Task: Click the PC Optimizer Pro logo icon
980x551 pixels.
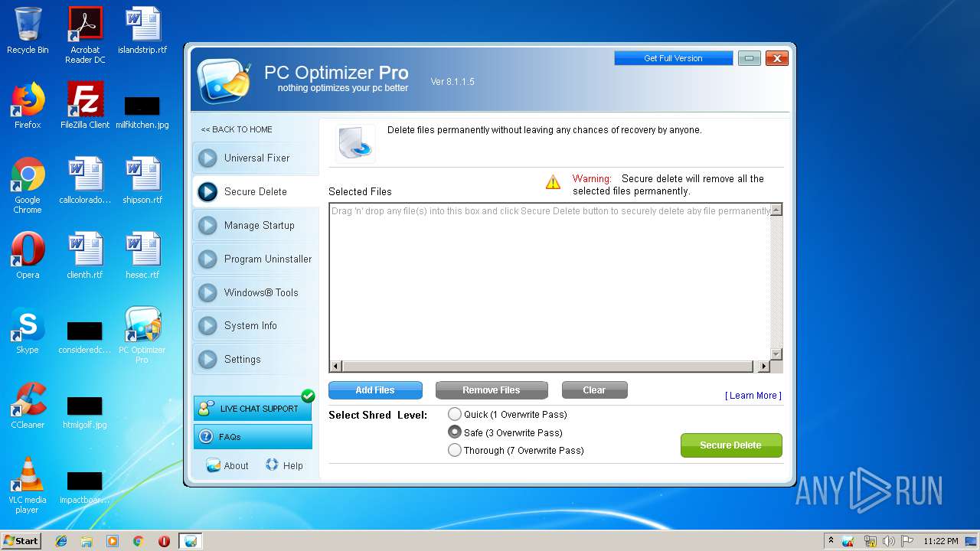Action: coord(224,81)
